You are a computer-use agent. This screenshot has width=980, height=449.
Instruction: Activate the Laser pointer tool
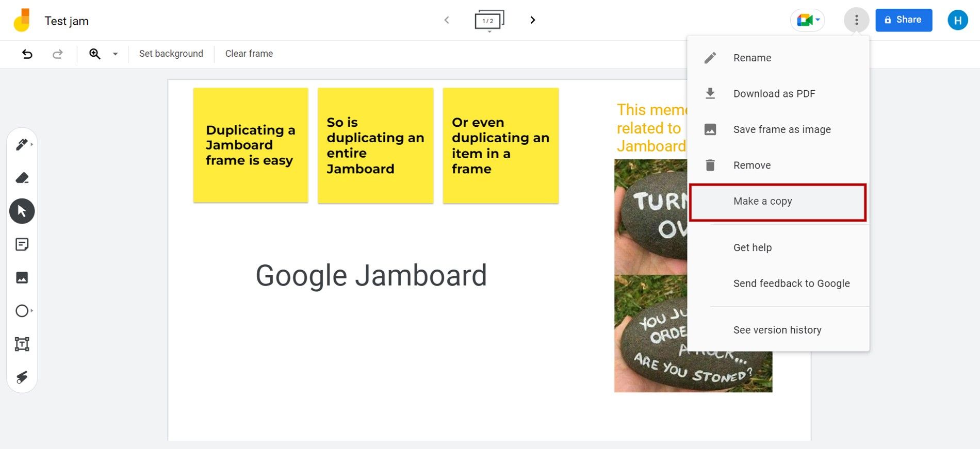pos(22,377)
